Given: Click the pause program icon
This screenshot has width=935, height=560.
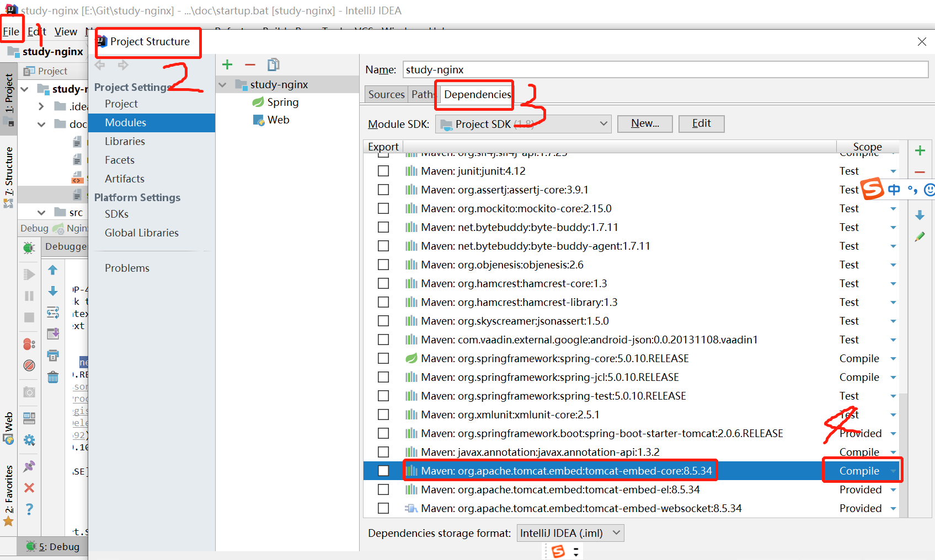Looking at the screenshot, I should point(29,296).
